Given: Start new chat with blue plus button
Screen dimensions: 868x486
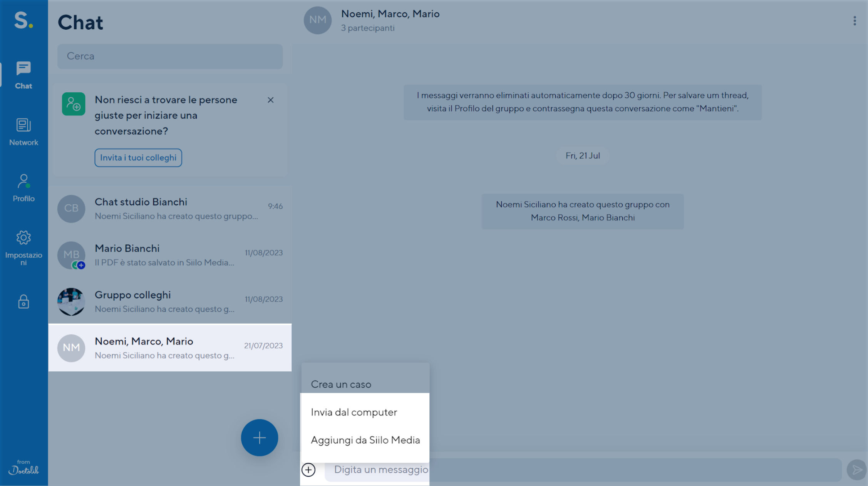Looking at the screenshot, I should [x=259, y=438].
